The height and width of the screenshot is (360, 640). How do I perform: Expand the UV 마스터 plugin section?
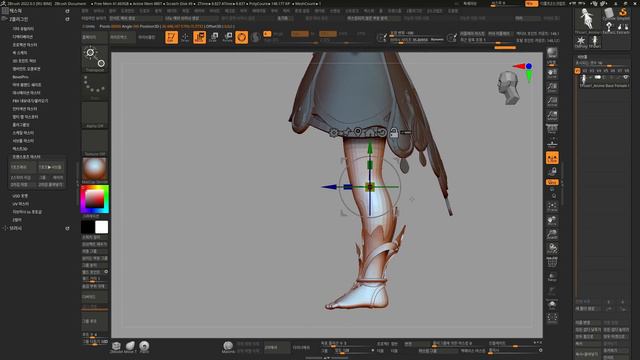[20, 204]
